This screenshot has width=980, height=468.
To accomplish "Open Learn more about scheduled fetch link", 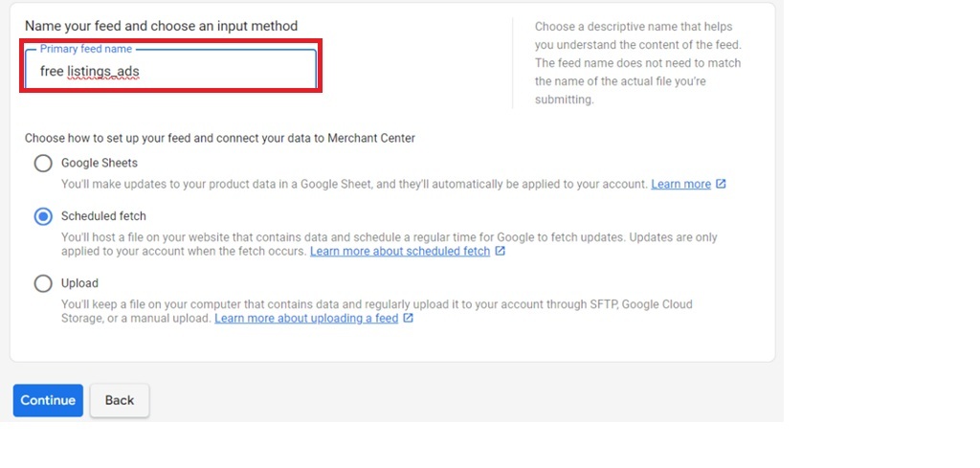I will pos(400,251).
